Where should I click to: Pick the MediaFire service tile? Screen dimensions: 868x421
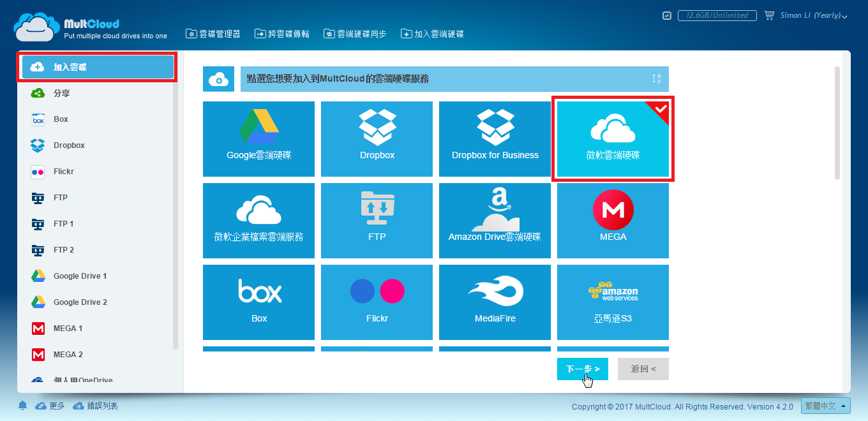(495, 302)
